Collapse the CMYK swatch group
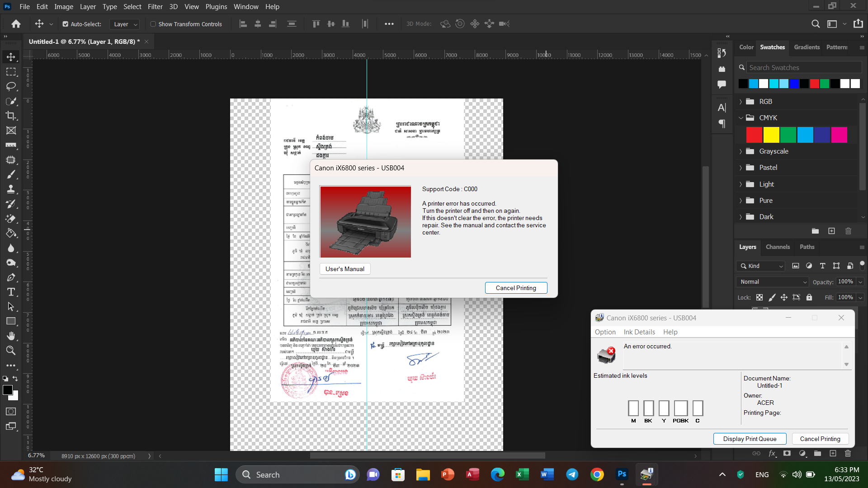Screen dimensions: 868x488 pyautogui.click(x=741, y=117)
